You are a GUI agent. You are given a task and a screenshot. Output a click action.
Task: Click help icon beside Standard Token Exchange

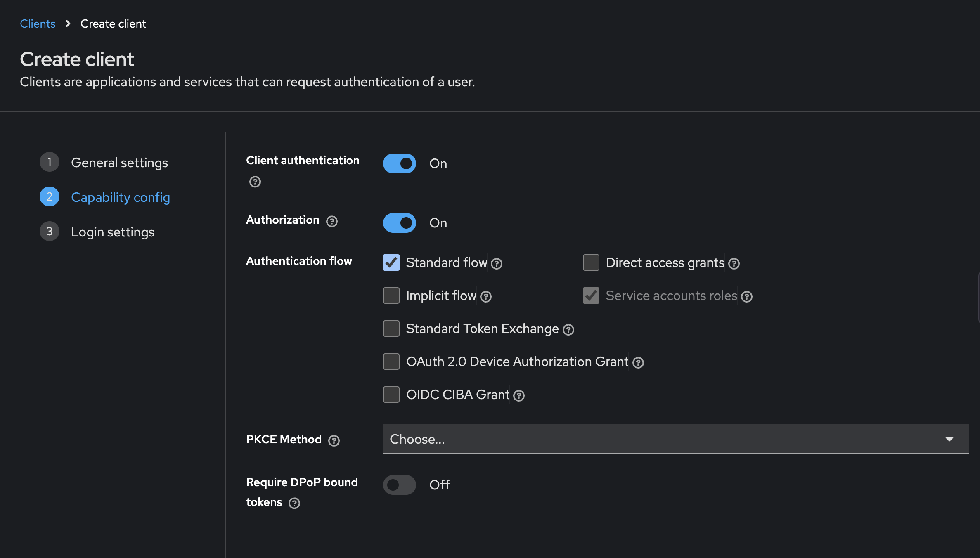[x=568, y=330]
